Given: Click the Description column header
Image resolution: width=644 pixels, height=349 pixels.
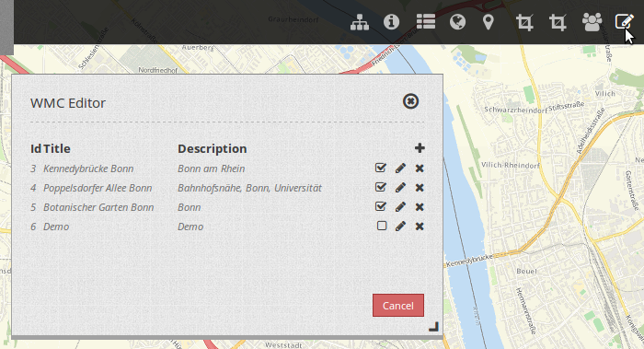Looking at the screenshot, I should pos(213,149).
